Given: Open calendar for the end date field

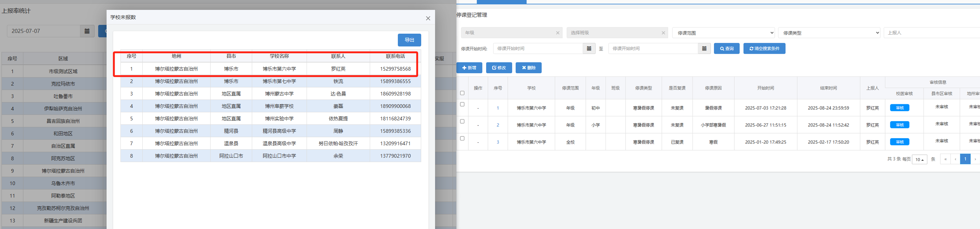Looking at the screenshot, I should (704, 48).
